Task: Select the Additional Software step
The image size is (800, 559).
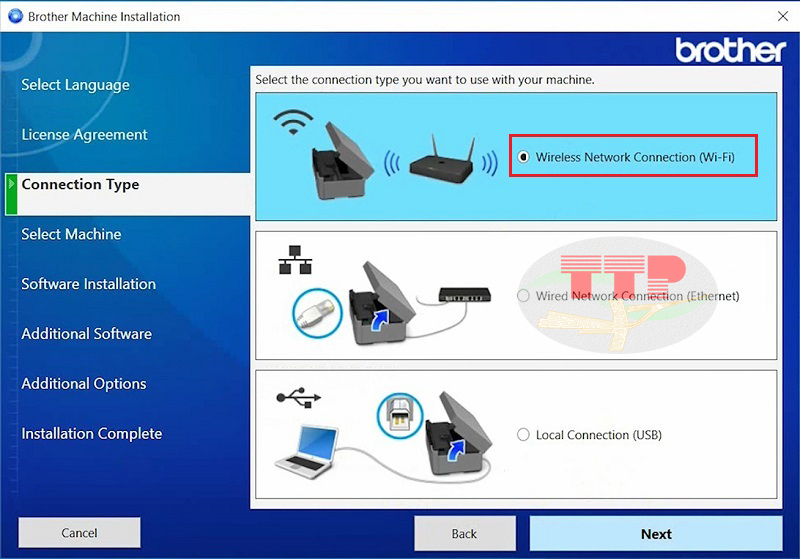Action: [87, 334]
